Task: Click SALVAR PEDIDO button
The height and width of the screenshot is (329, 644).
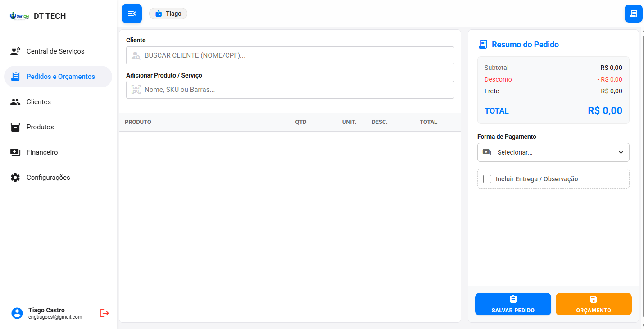Action: coord(513,304)
